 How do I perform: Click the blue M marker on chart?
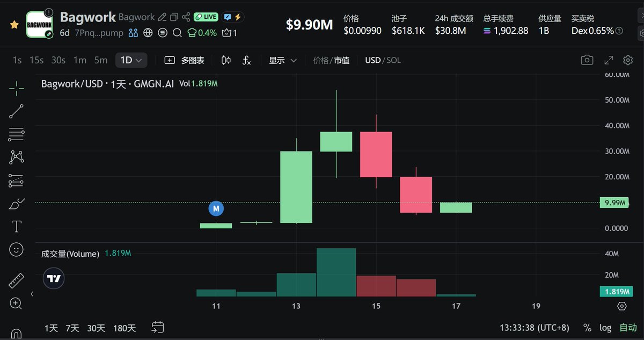point(216,208)
